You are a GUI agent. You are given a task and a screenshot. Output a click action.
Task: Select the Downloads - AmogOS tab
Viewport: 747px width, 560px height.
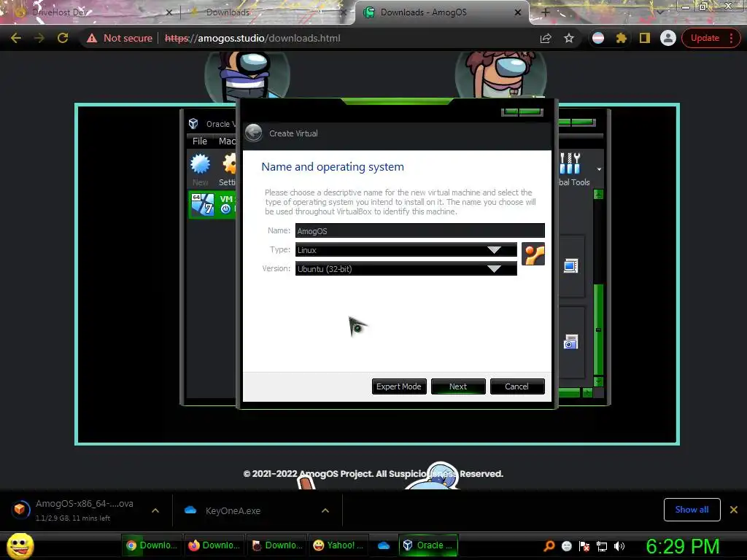[441, 12]
